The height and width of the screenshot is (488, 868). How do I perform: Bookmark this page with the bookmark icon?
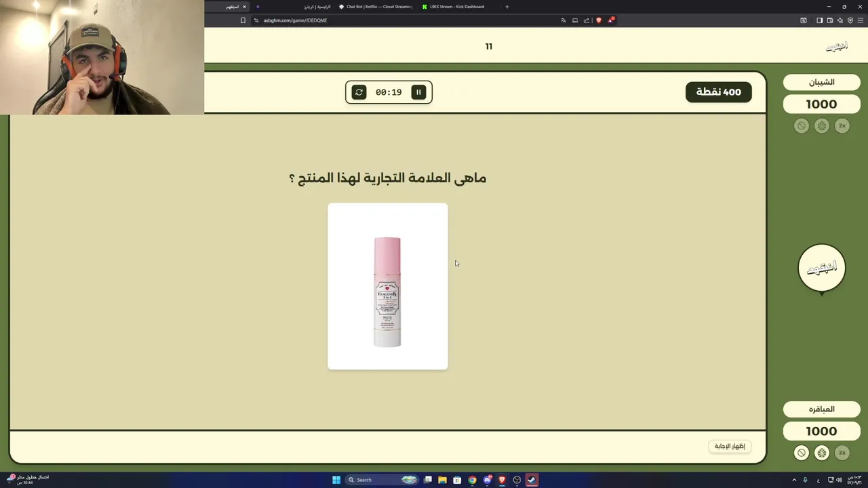tap(243, 20)
